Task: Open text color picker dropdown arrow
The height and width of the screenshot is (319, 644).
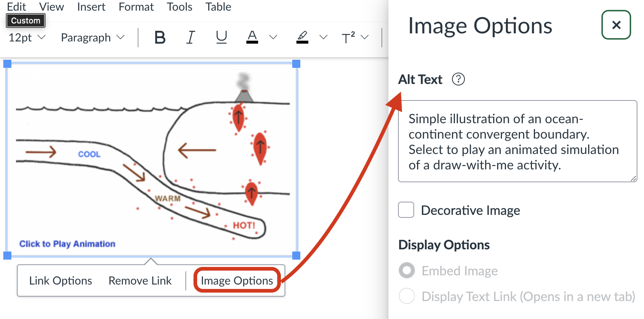Action: [273, 37]
